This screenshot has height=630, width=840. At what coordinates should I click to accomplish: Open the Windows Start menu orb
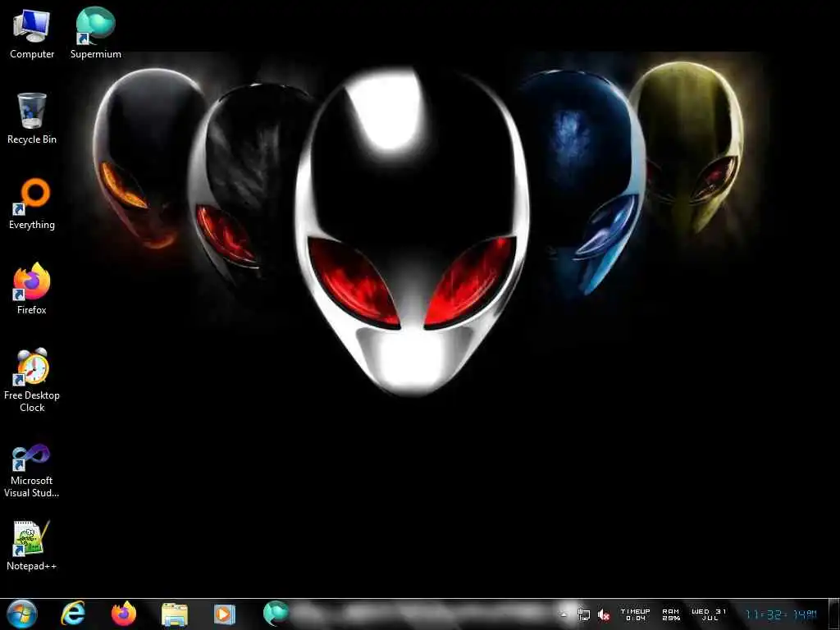(22, 614)
